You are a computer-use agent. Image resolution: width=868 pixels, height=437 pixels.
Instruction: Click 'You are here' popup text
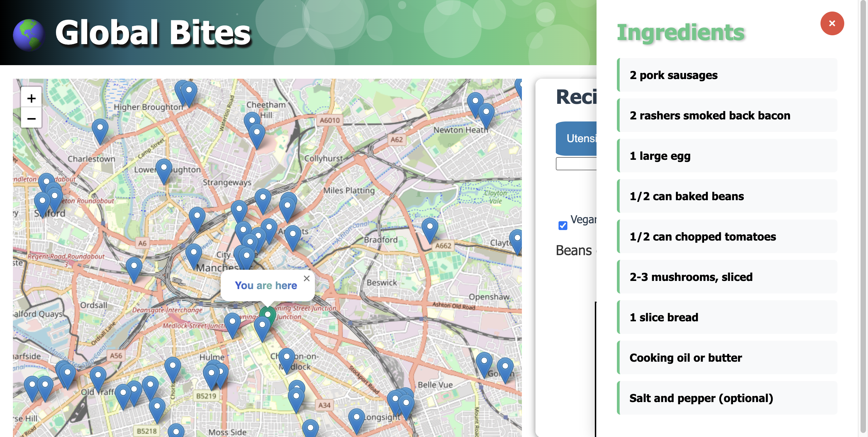tap(266, 285)
